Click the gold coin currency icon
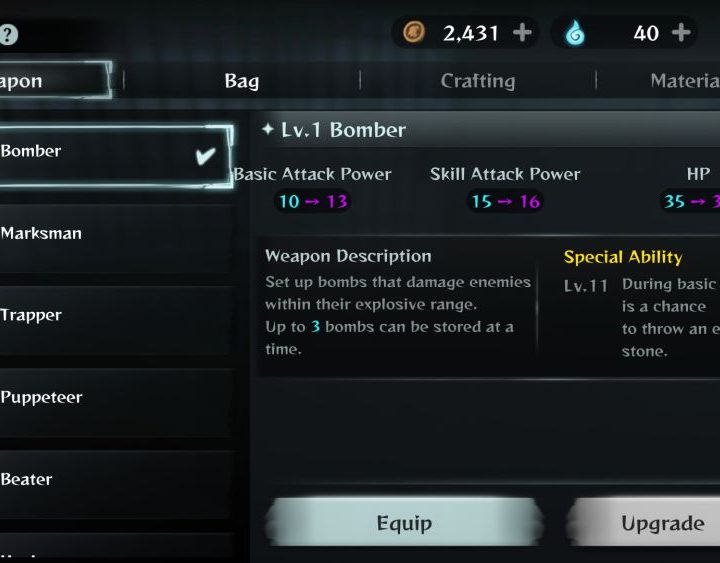Image resolution: width=720 pixels, height=563 pixels. pyautogui.click(x=414, y=33)
